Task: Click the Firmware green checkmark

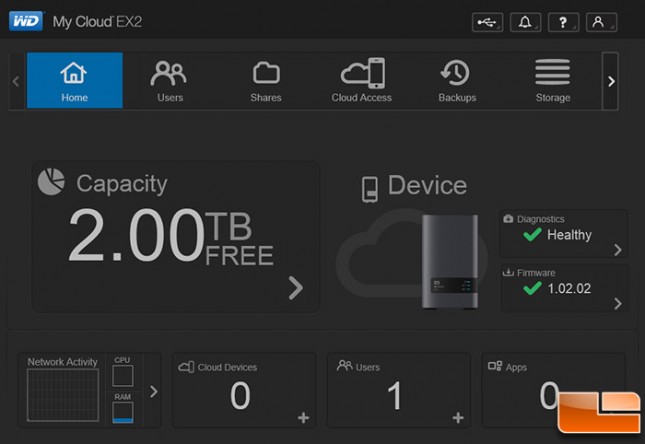Action: [532, 288]
